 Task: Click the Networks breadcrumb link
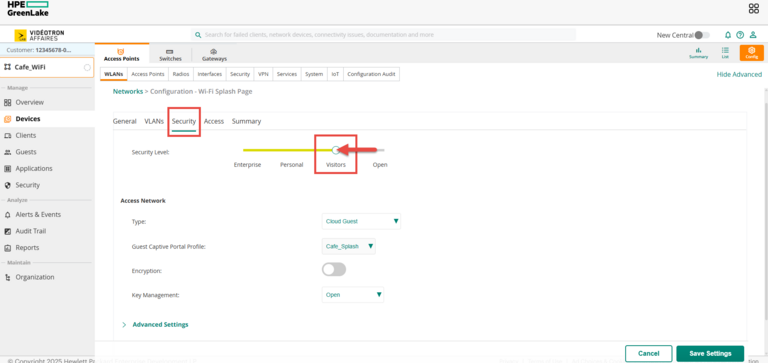tap(128, 92)
